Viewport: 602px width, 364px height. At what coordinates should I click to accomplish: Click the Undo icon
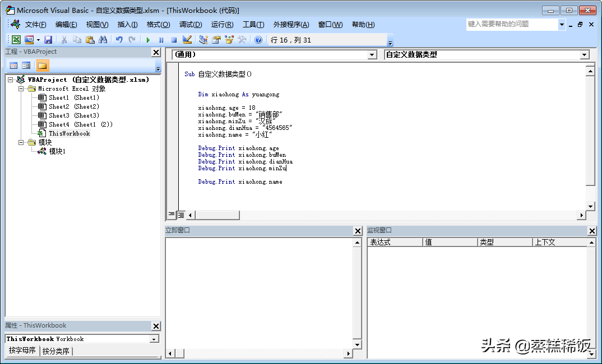119,39
